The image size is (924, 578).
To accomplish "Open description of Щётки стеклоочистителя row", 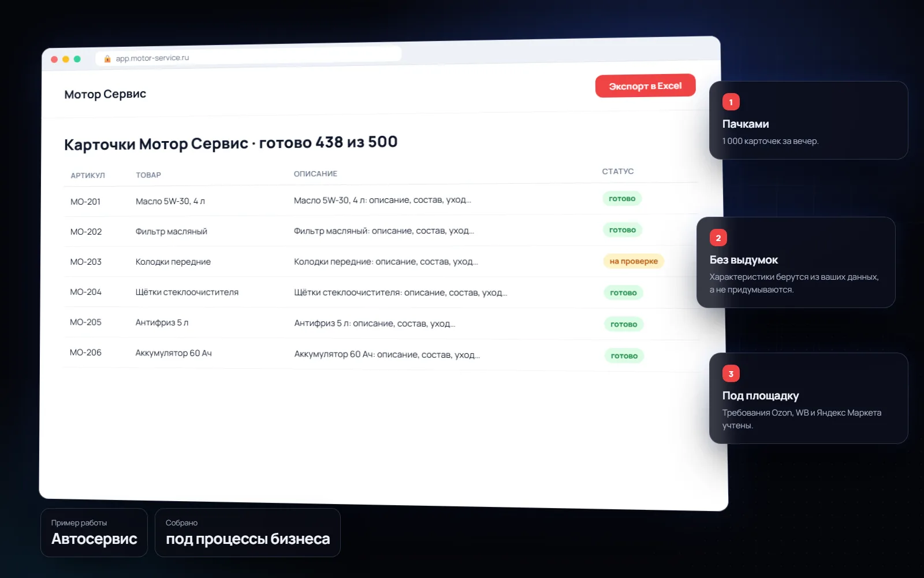I will 401,292.
